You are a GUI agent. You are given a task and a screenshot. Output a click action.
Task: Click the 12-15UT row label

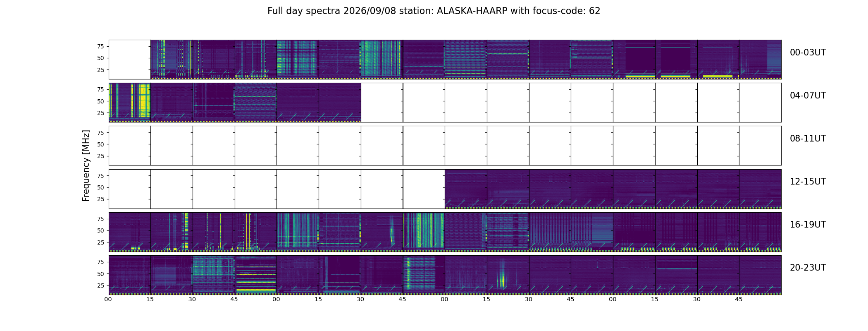coord(808,182)
